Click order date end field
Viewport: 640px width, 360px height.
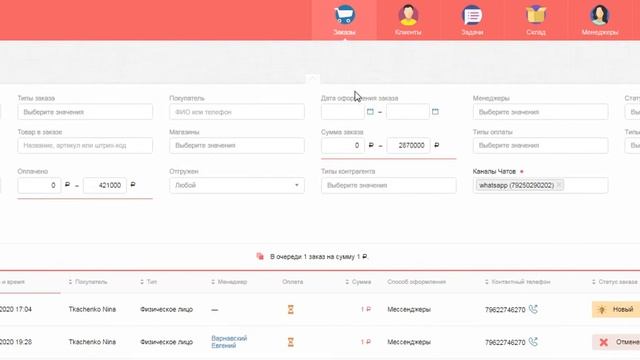(408, 112)
